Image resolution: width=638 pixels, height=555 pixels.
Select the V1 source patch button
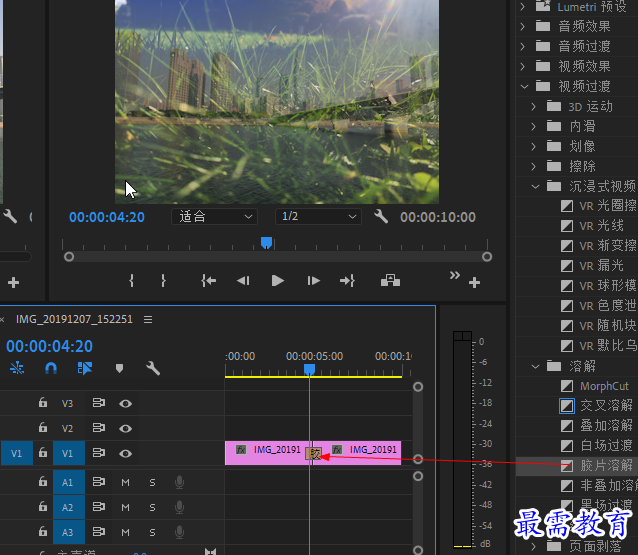[17, 453]
